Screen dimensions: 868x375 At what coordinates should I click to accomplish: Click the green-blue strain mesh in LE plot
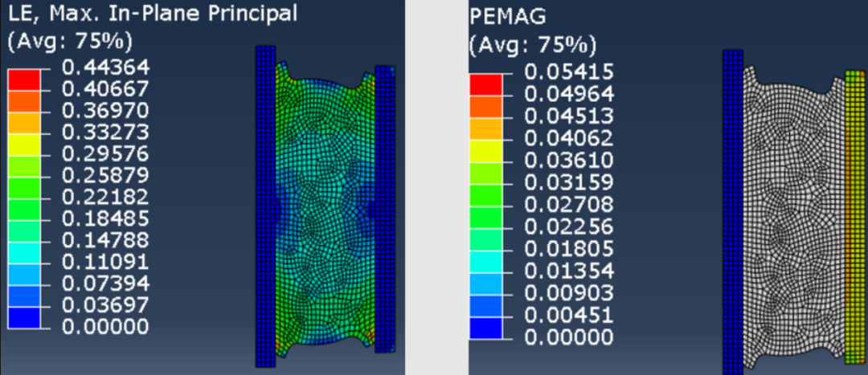[325, 210]
